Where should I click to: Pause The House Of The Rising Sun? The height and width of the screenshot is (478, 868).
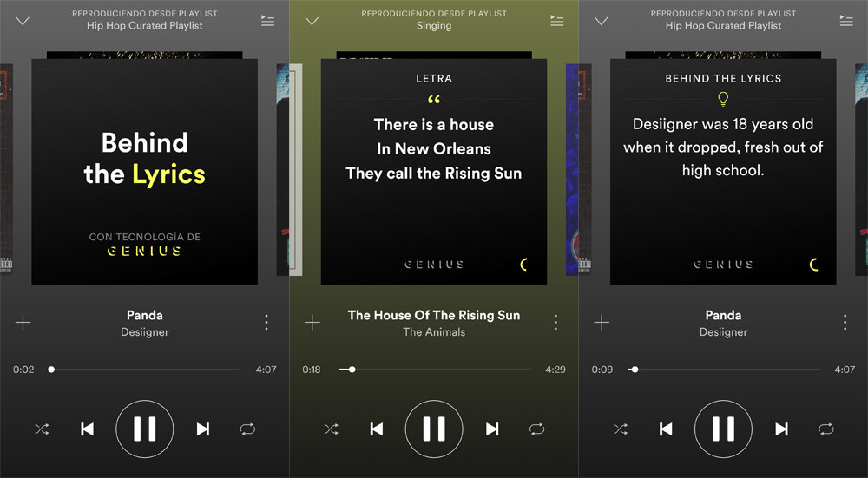(434, 429)
